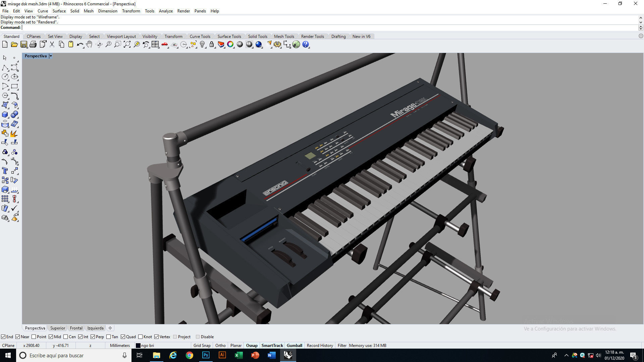The height and width of the screenshot is (362, 644).
Task: Toggle Ortho in status bar
Action: click(220, 346)
